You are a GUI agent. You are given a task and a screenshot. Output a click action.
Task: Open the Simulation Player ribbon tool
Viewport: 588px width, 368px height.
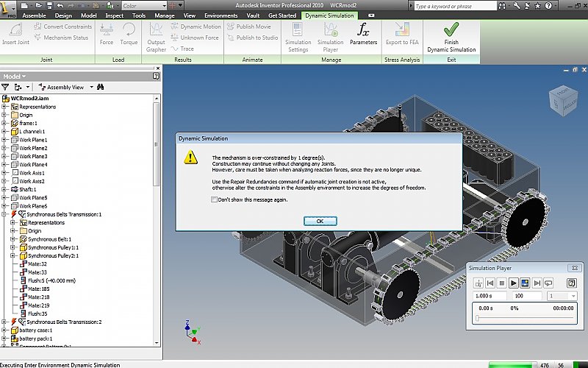click(330, 38)
